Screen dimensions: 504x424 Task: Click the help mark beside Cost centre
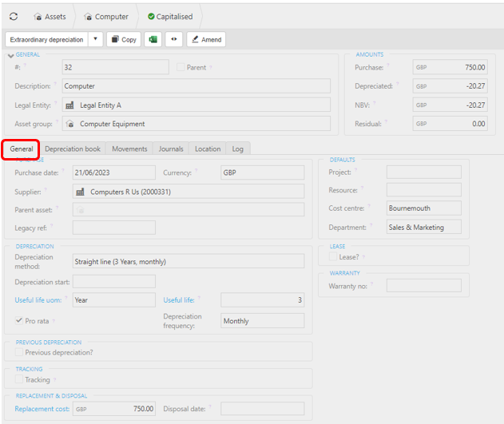(x=369, y=205)
